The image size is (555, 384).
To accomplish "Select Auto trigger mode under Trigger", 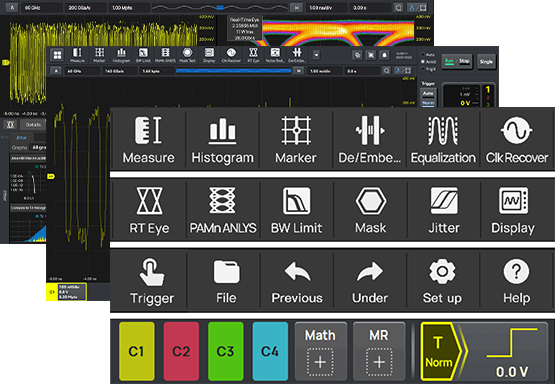I will click(x=428, y=94).
